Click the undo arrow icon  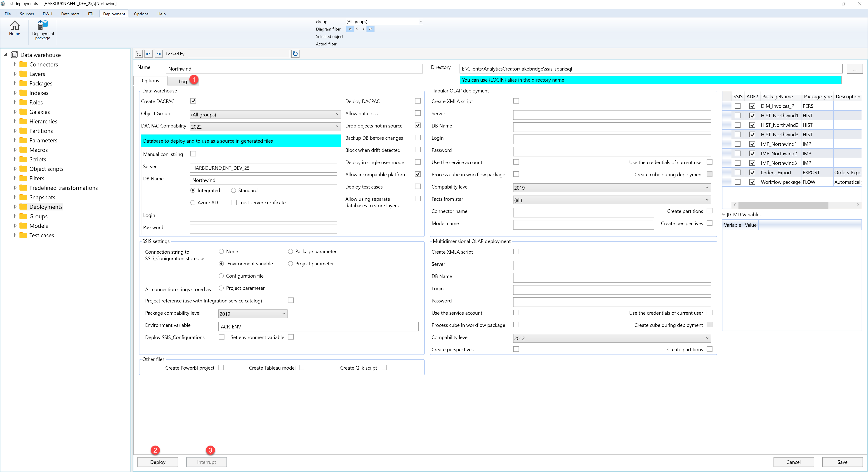(149, 54)
